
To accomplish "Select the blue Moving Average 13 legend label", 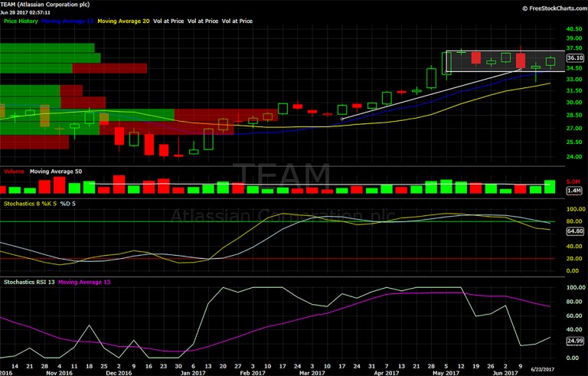I will pos(67,21).
